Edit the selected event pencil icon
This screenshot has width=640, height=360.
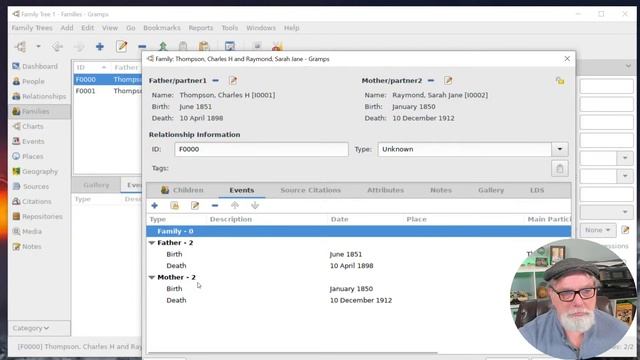pyautogui.click(x=195, y=205)
